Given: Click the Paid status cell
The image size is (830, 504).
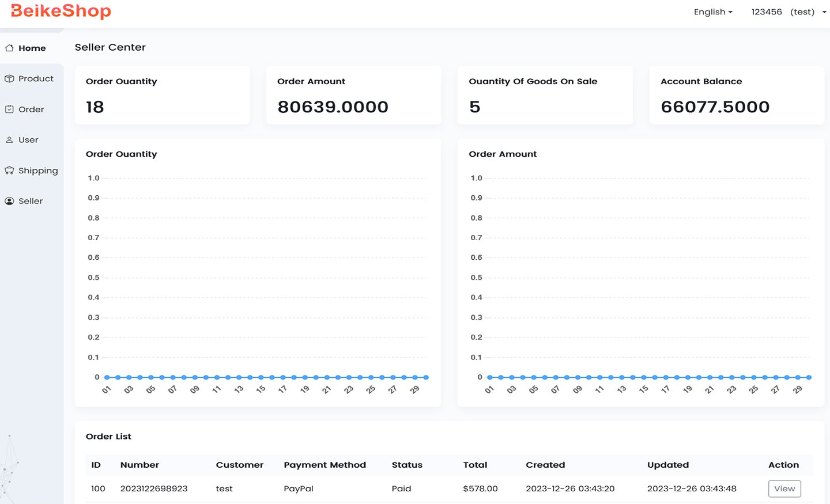Looking at the screenshot, I should point(402,488).
